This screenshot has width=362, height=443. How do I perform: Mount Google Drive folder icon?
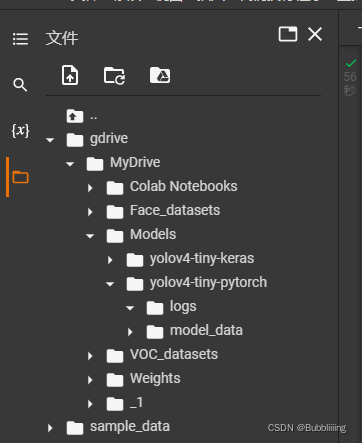[x=160, y=75]
